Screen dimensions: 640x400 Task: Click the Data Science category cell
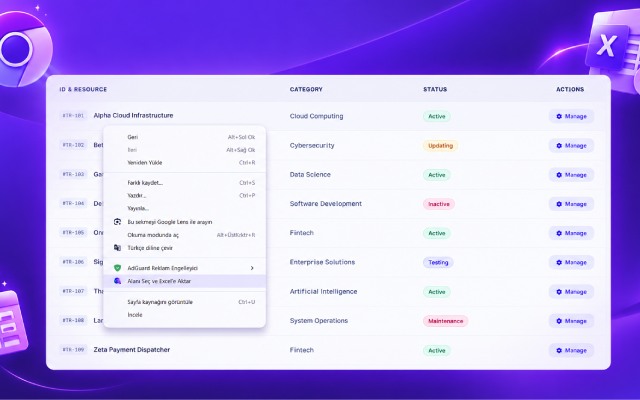[x=310, y=175]
